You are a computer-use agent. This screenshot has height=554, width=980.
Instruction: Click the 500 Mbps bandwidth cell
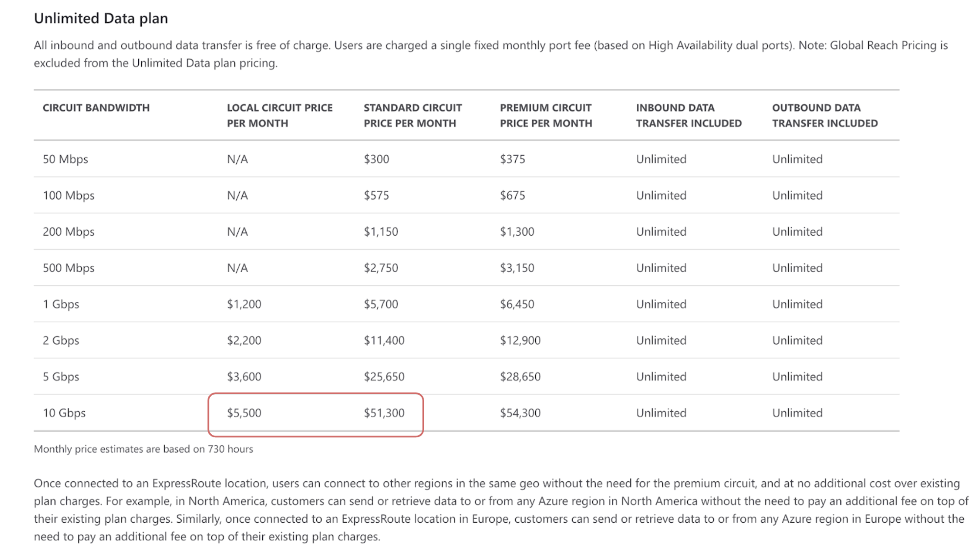click(69, 268)
